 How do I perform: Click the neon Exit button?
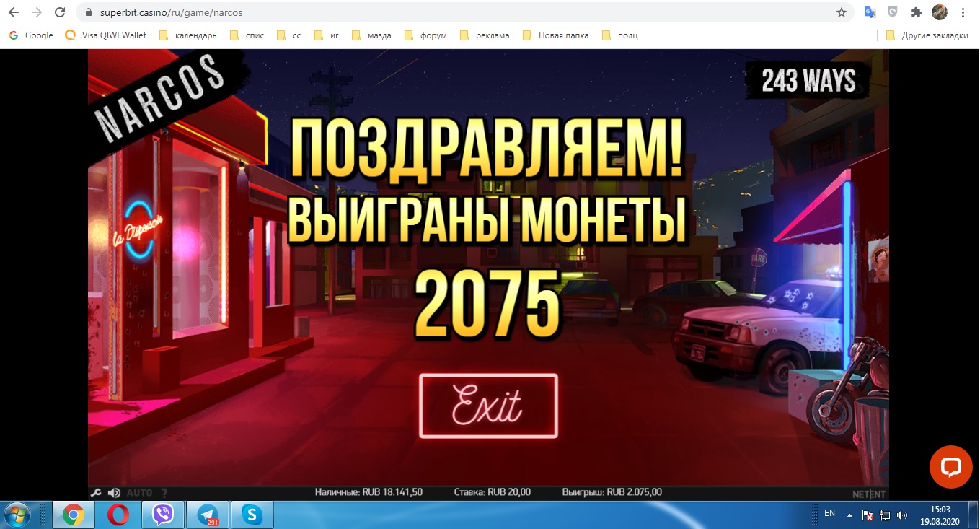(x=488, y=406)
